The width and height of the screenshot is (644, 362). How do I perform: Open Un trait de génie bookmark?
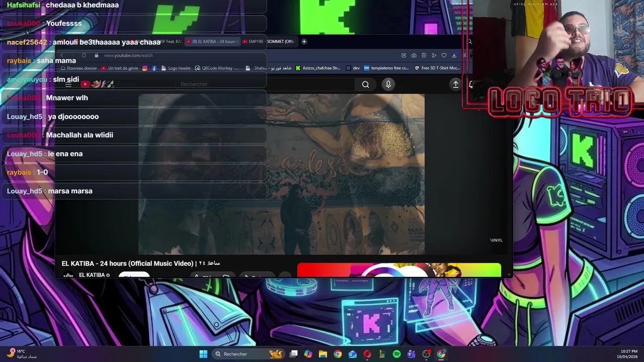(x=120, y=68)
